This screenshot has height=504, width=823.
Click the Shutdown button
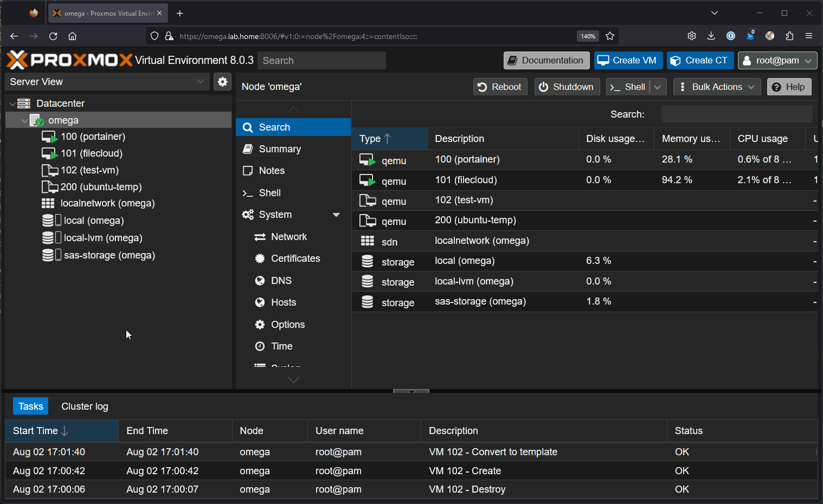pos(567,87)
